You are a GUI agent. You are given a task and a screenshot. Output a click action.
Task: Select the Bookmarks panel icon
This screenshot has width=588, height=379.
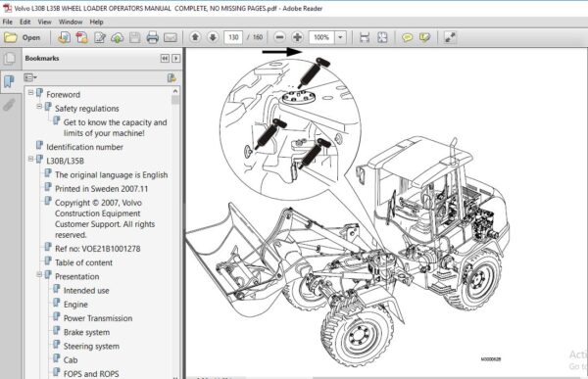coord(9,81)
